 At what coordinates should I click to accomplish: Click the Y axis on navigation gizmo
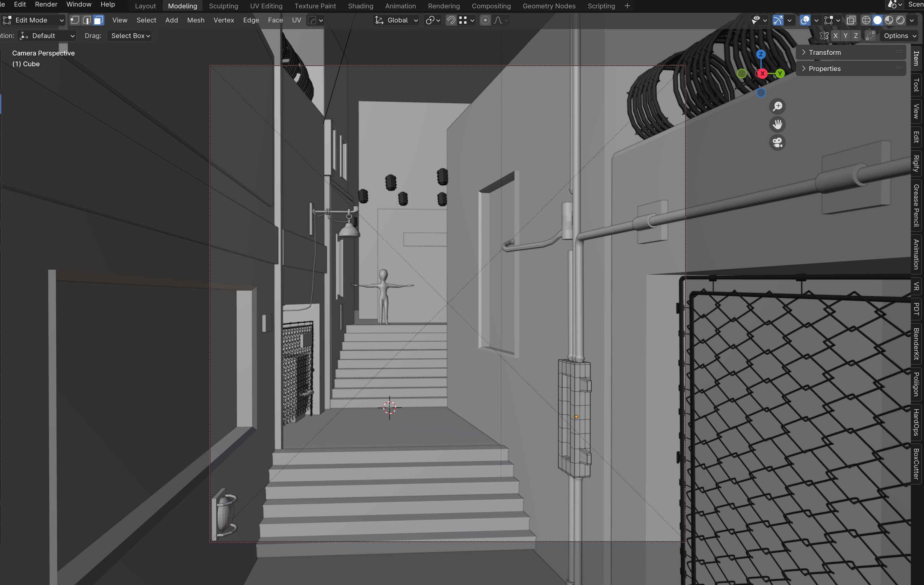[780, 73]
